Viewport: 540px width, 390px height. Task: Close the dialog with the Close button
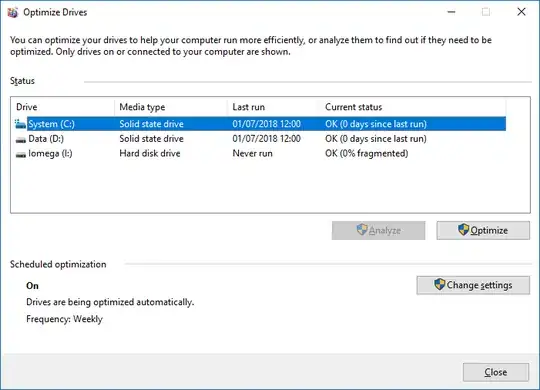pyautogui.click(x=496, y=372)
